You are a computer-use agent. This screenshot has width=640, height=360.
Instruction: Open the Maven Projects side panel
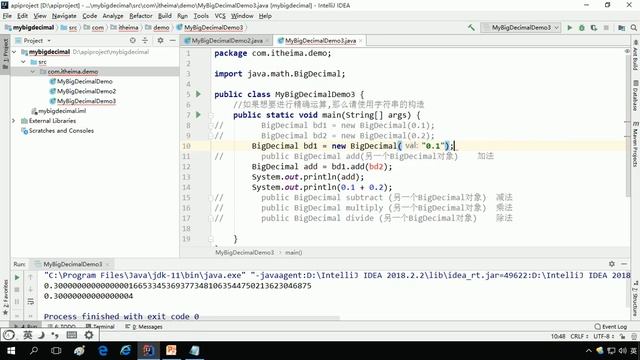(x=635, y=144)
